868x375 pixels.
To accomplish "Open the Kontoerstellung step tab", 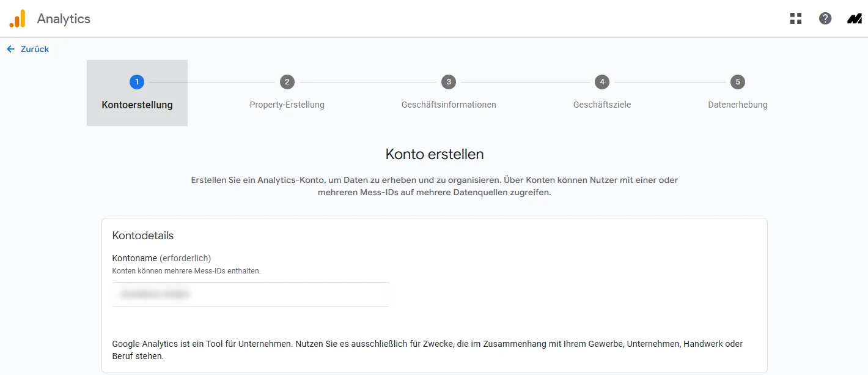I will [x=137, y=93].
